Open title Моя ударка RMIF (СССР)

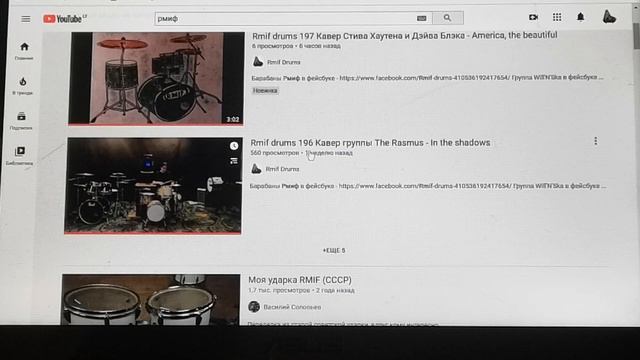(300, 280)
